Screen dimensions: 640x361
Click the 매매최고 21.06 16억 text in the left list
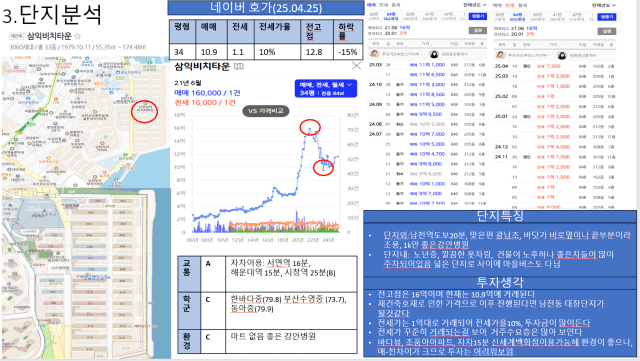(389, 28)
